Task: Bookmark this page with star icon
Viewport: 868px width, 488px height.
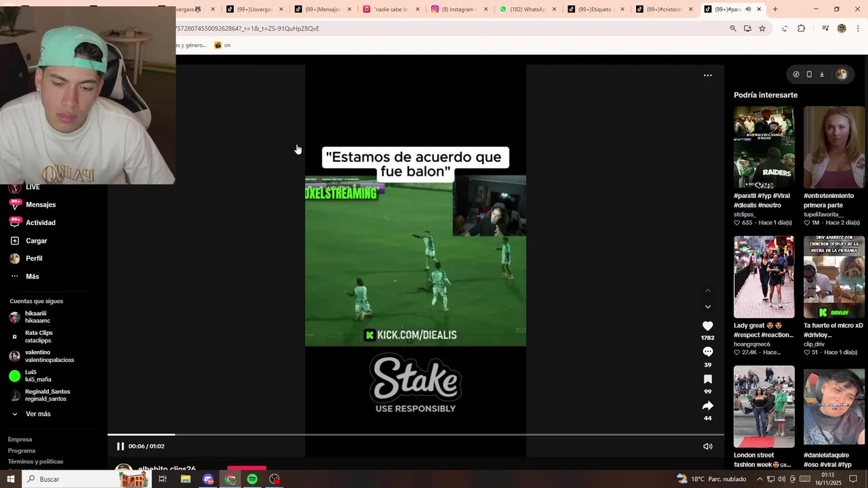Action: click(762, 28)
